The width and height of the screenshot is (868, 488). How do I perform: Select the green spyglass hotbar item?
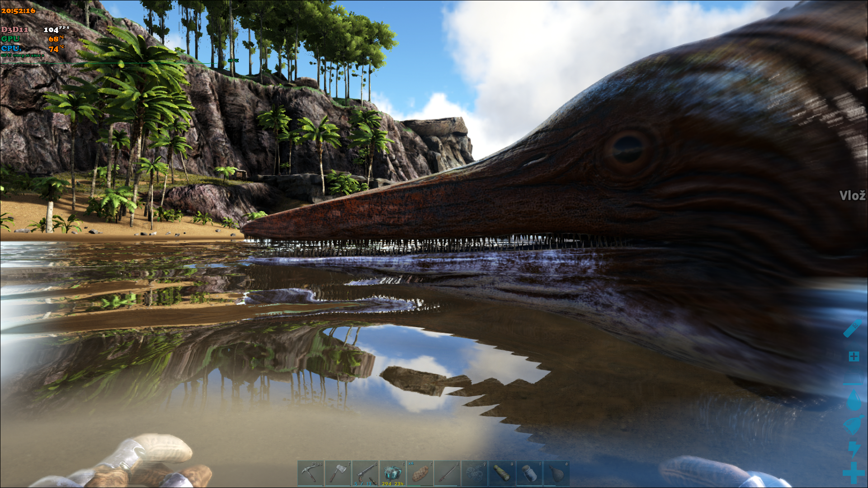click(502, 474)
